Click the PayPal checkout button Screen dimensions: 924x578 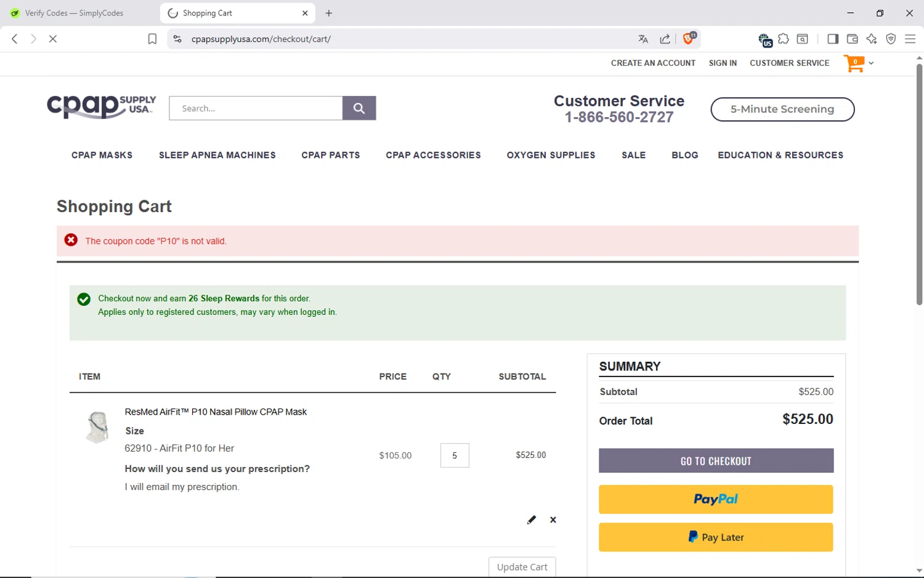click(716, 499)
